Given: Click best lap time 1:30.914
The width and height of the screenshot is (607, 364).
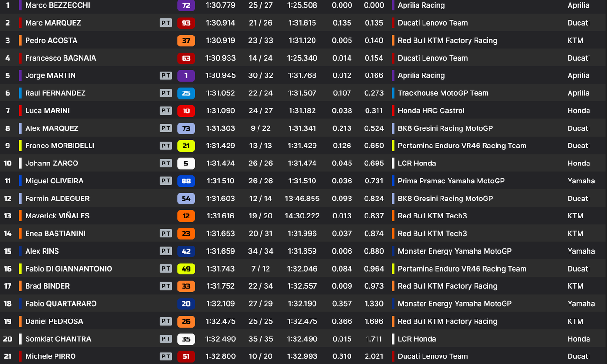Looking at the screenshot, I should [x=220, y=23].
